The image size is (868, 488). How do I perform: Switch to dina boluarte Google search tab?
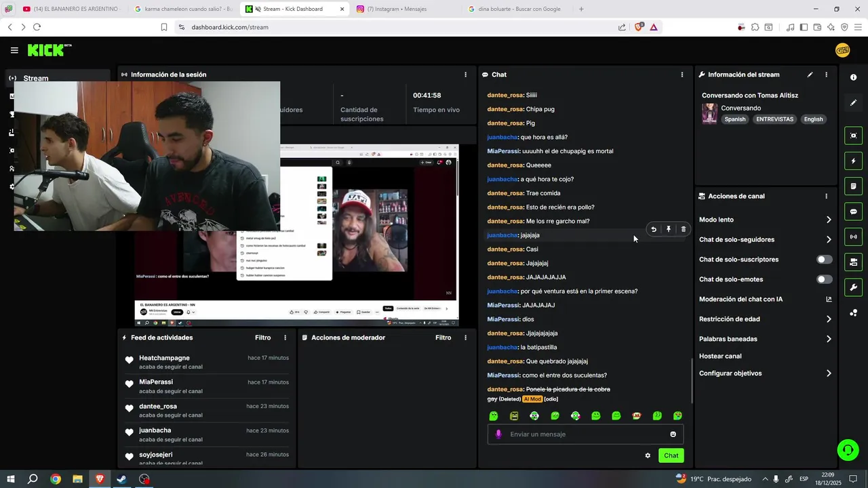tap(517, 9)
